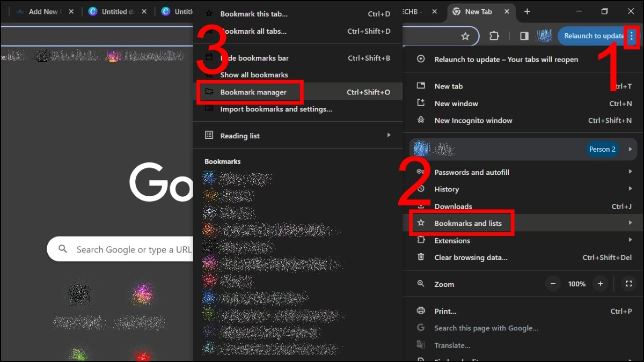
Task: Increase page zoom with the plus icon
Action: [x=600, y=284]
